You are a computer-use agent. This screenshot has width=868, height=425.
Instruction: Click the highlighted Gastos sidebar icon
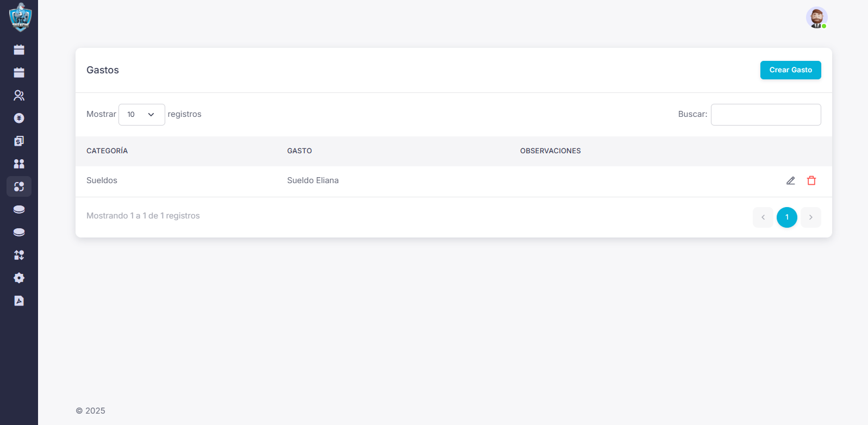pos(19,187)
